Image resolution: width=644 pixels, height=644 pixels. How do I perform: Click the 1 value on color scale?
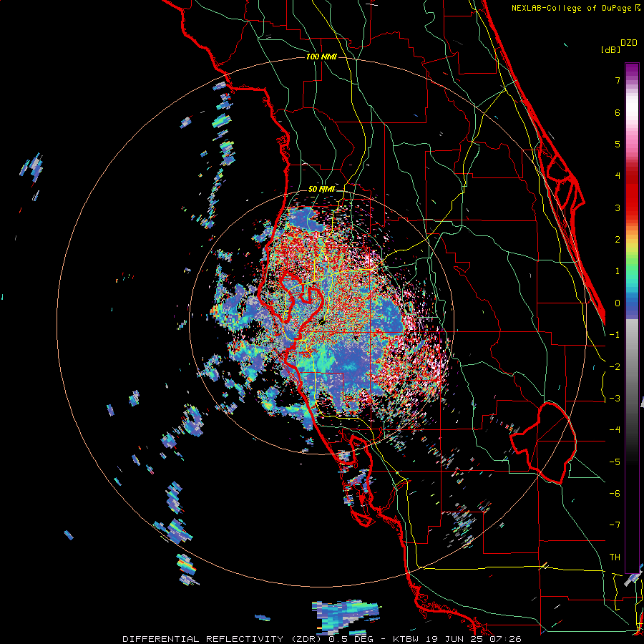(x=618, y=271)
